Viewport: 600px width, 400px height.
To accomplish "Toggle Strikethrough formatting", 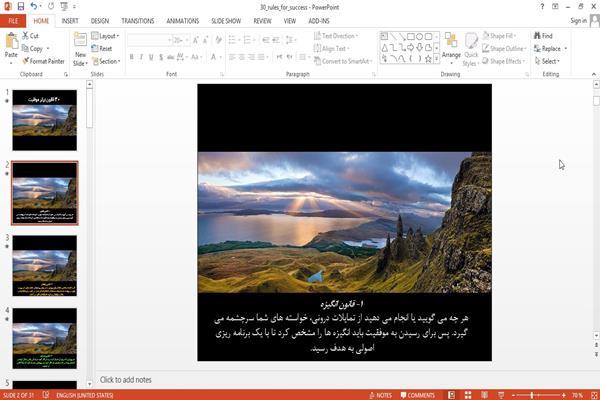I will (170, 57).
